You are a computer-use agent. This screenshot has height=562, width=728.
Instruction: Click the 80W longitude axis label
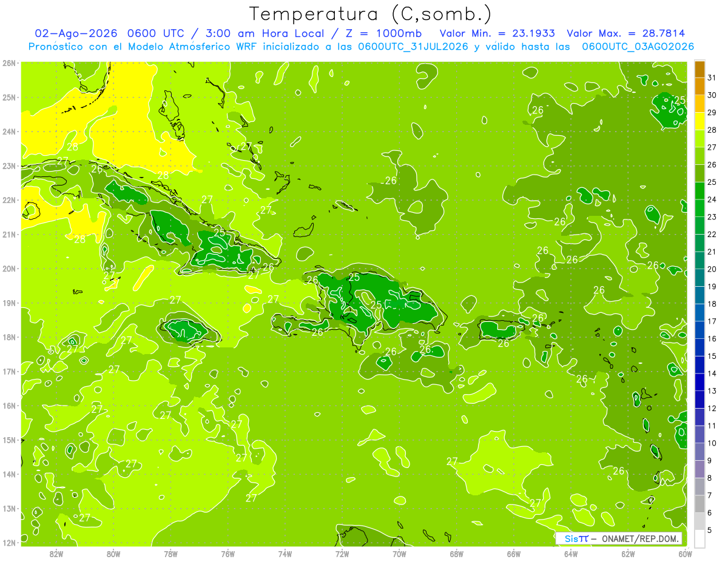(x=113, y=554)
